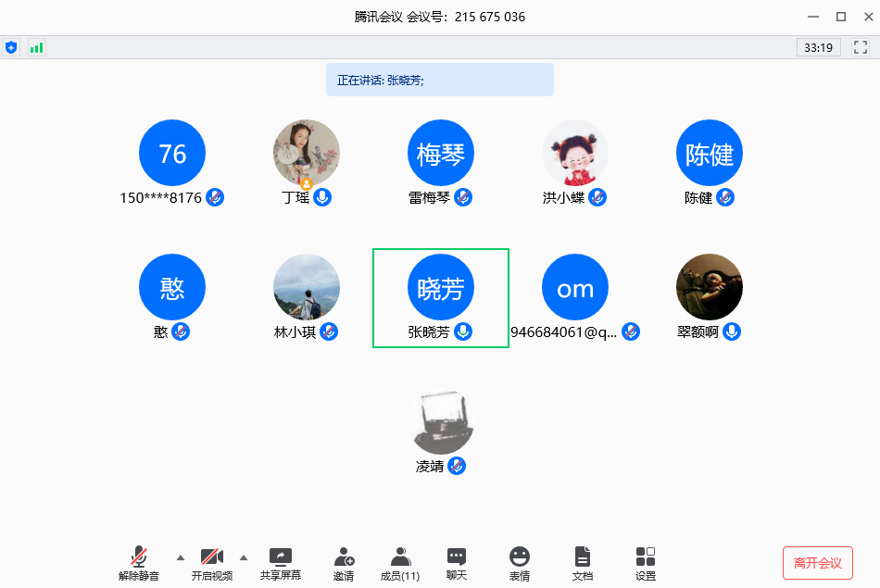The image size is (880, 588).
Task: Open the 聊天 chat panel
Action: 457,562
